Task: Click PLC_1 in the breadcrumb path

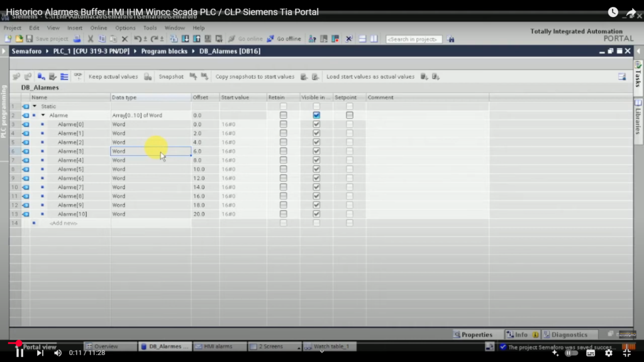Action: coord(91,52)
